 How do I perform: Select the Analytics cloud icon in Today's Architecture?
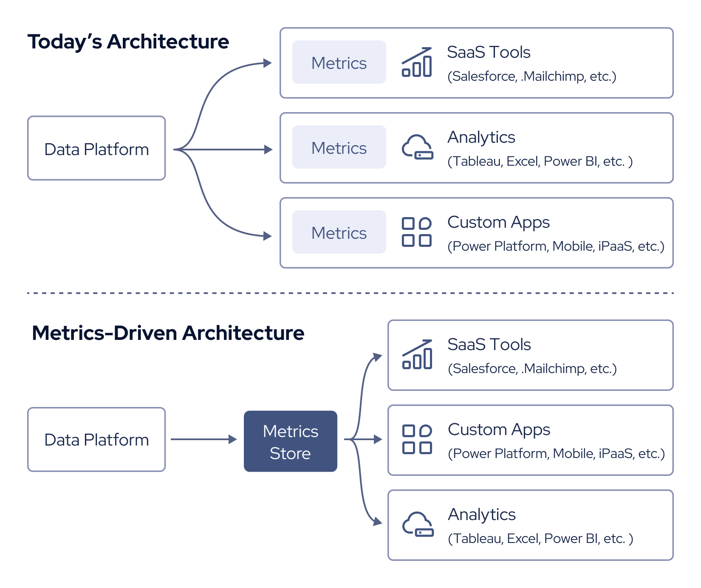(x=417, y=147)
